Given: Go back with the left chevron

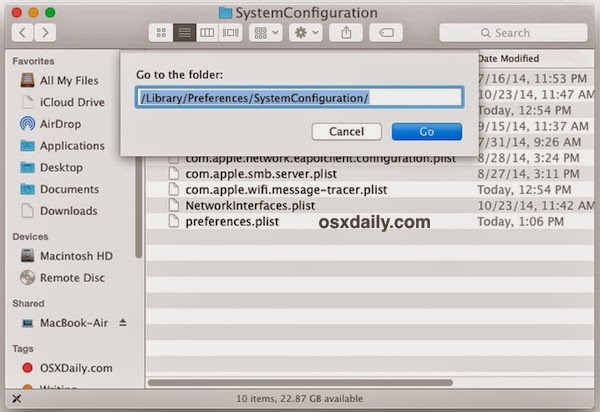Looking at the screenshot, I should (23, 33).
